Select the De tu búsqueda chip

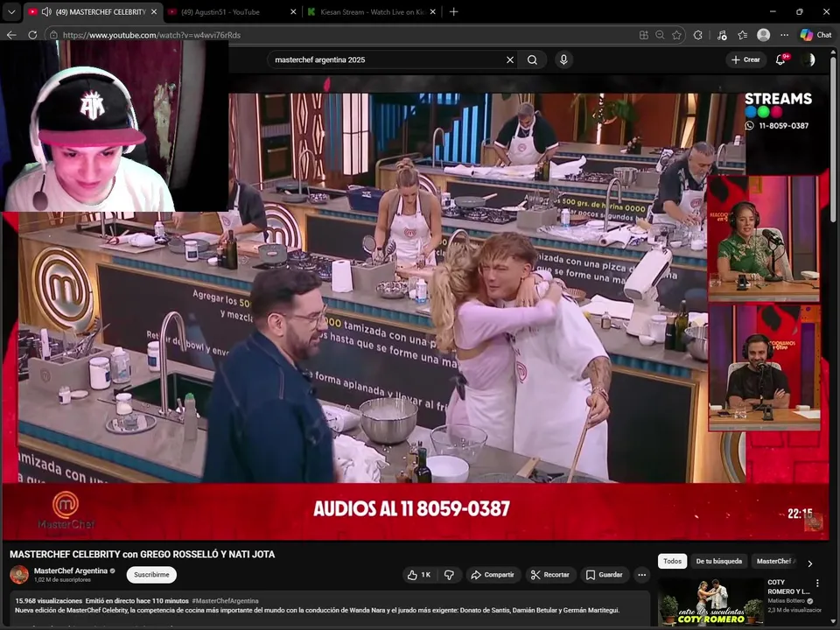[719, 561]
